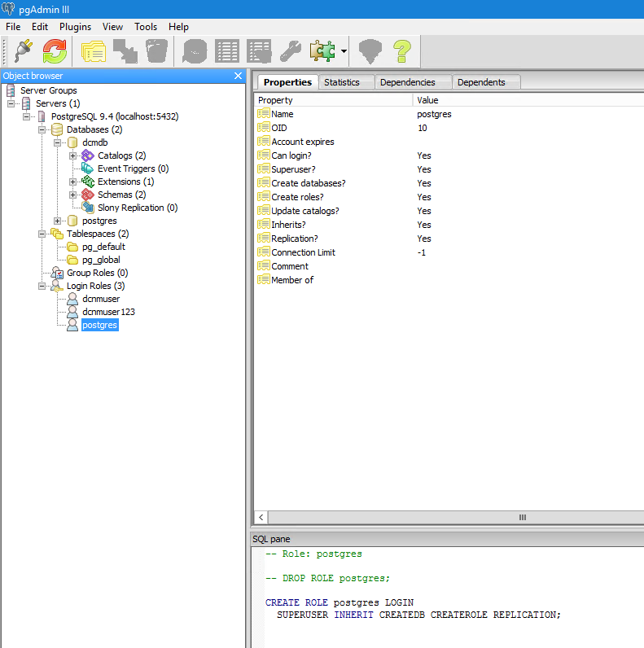The width and height of the screenshot is (644, 648).
Task: Select the Member of property row
Action: pos(449,280)
